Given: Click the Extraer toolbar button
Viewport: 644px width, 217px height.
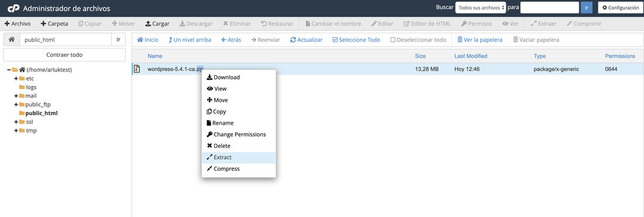Looking at the screenshot, I should click(x=543, y=24).
